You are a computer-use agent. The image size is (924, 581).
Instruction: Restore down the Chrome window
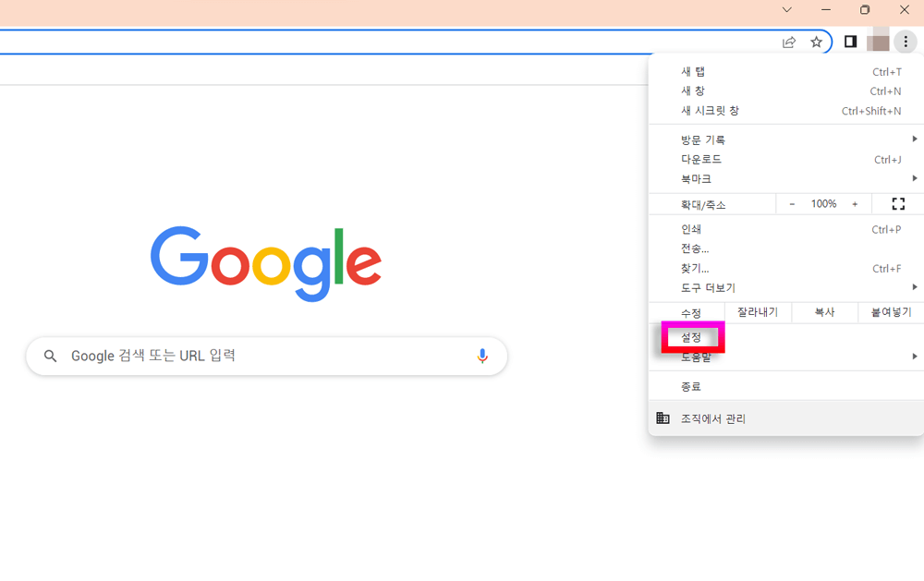(865, 9)
